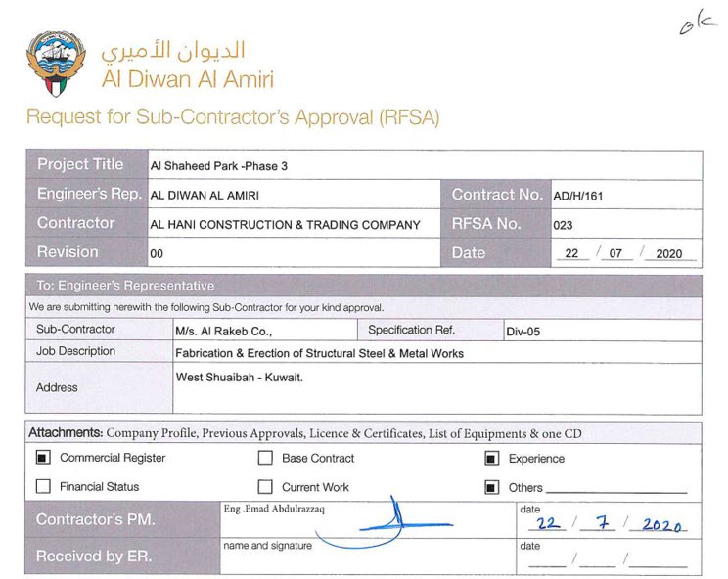
Task: Click Specification Ref. value Div-05
Action: [523, 332]
